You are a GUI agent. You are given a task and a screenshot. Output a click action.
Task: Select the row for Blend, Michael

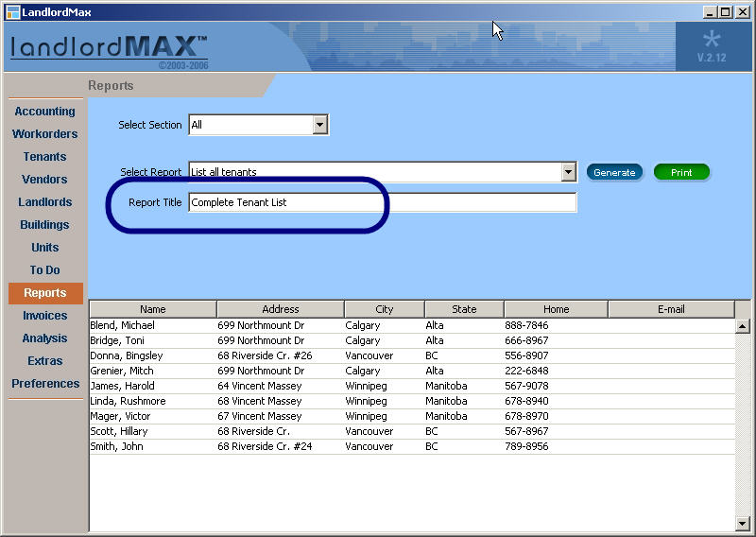tap(412, 325)
